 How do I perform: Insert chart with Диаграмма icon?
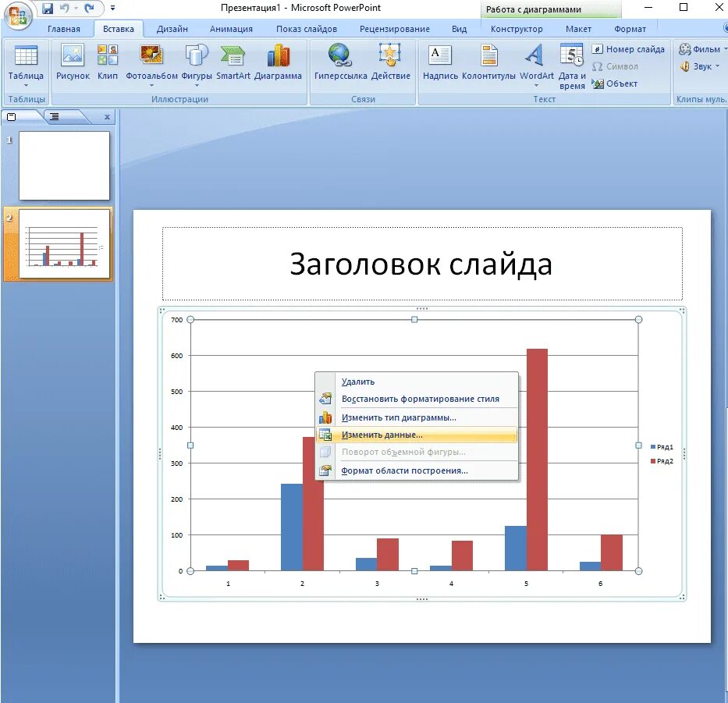[x=278, y=62]
